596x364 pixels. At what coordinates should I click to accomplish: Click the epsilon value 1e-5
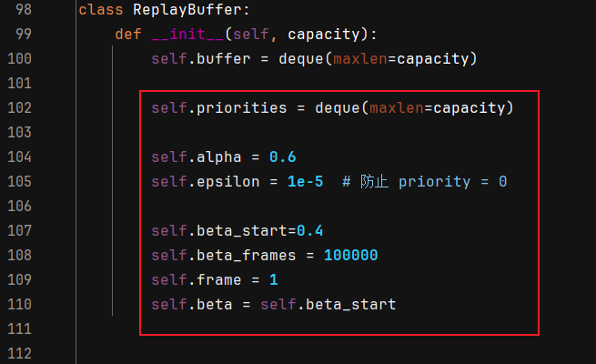(305, 182)
